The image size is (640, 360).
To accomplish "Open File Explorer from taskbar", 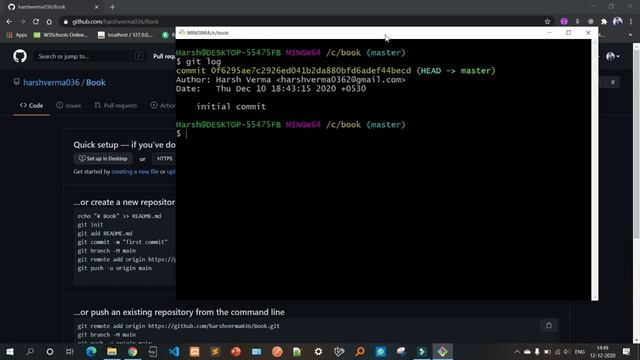I will (x=112, y=351).
